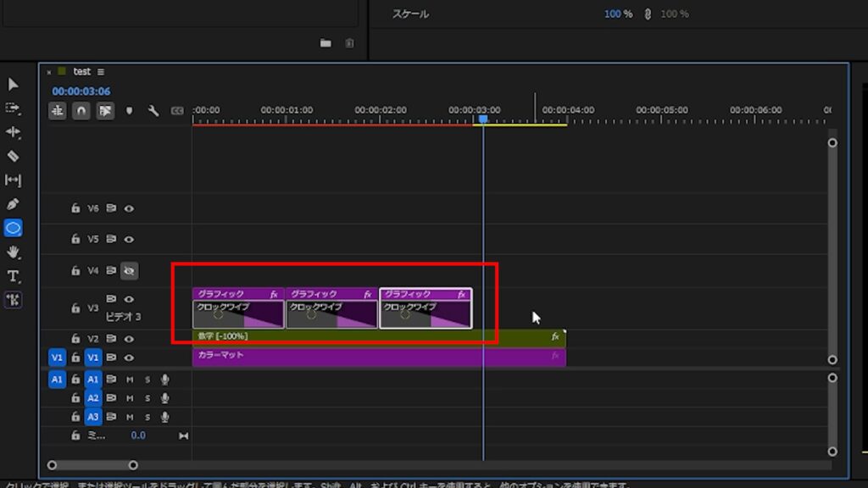Image resolution: width=868 pixels, height=488 pixels.
Task: Click the scale link constrain icon
Action: pyautogui.click(x=648, y=14)
